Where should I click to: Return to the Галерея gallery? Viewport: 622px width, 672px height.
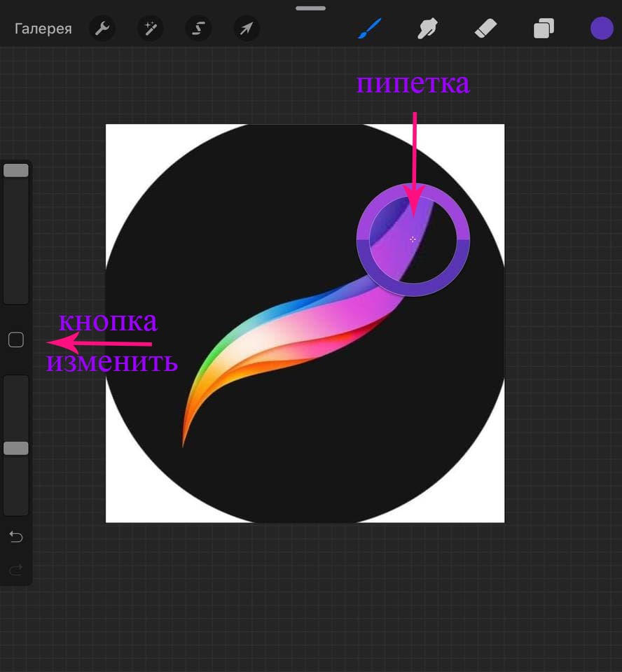[43, 29]
